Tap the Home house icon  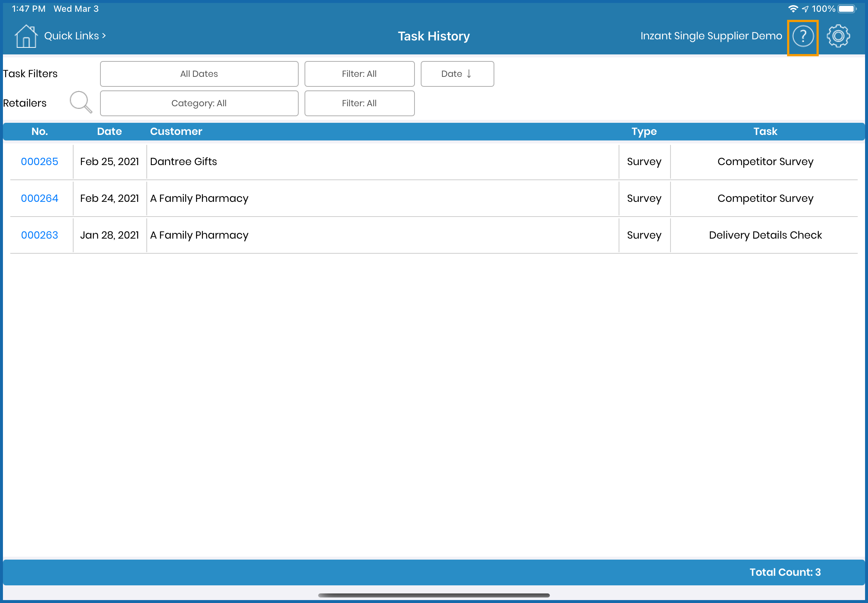pos(26,36)
